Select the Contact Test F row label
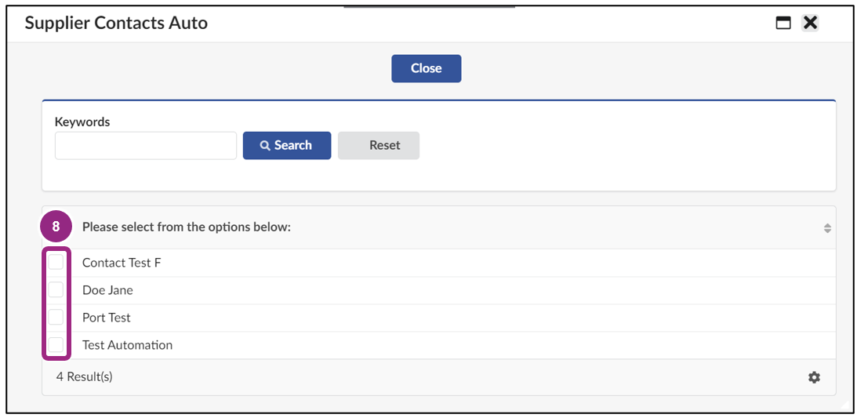 (122, 263)
